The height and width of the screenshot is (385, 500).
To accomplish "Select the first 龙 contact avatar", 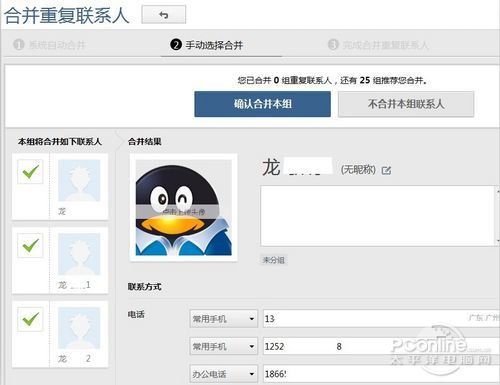I will pyautogui.click(x=79, y=180).
